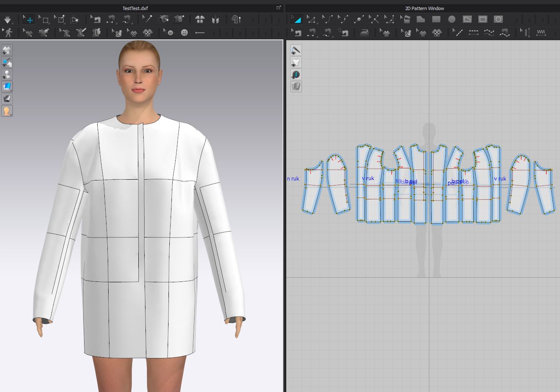This screenshot has height=392, width=560.
Task: Undock the 3D window with pop-out button
Action: coord(279,8)
